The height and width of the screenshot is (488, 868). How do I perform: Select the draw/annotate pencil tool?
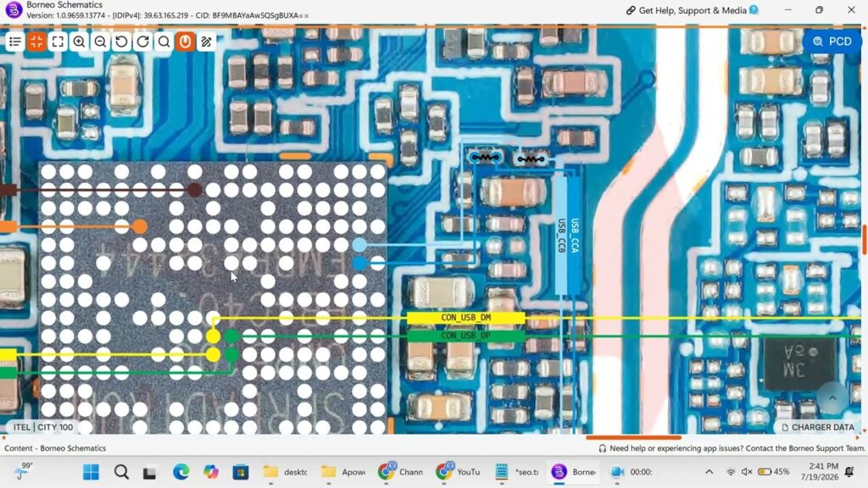point(207,42)
